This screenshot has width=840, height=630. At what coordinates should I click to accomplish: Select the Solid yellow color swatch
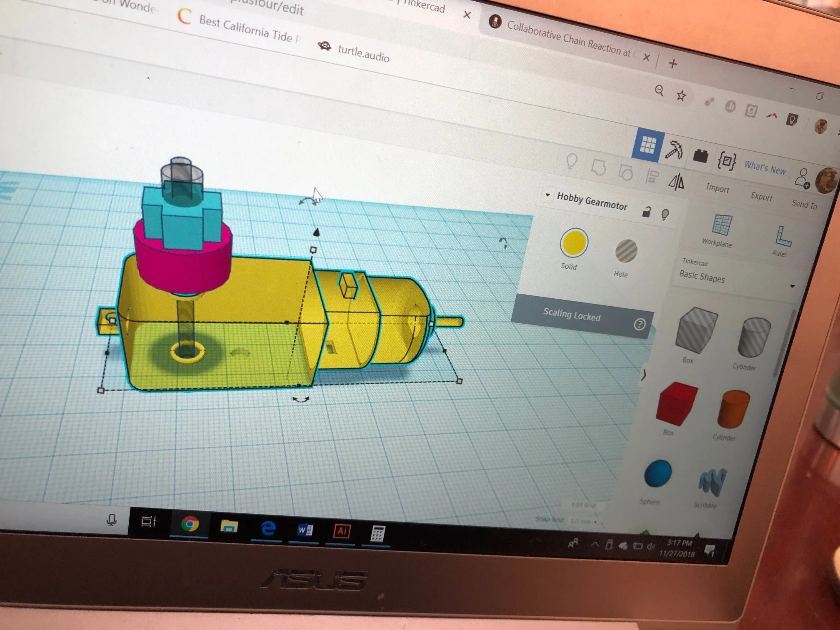(574, 242)
